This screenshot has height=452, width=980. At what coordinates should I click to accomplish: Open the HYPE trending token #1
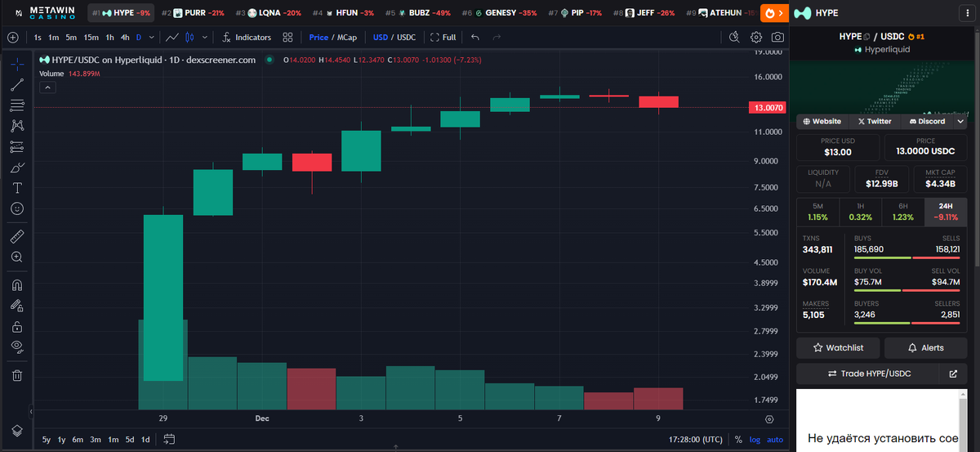point(122,13)
